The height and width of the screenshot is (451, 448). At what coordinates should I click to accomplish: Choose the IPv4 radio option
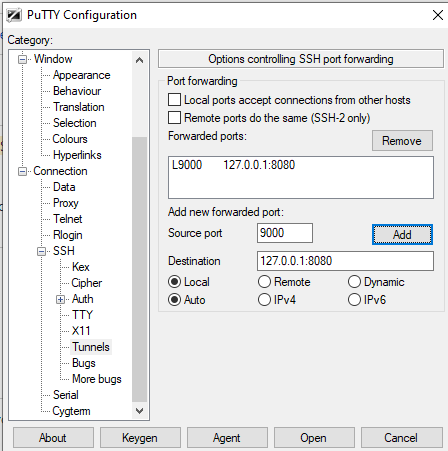pos(264,300)
